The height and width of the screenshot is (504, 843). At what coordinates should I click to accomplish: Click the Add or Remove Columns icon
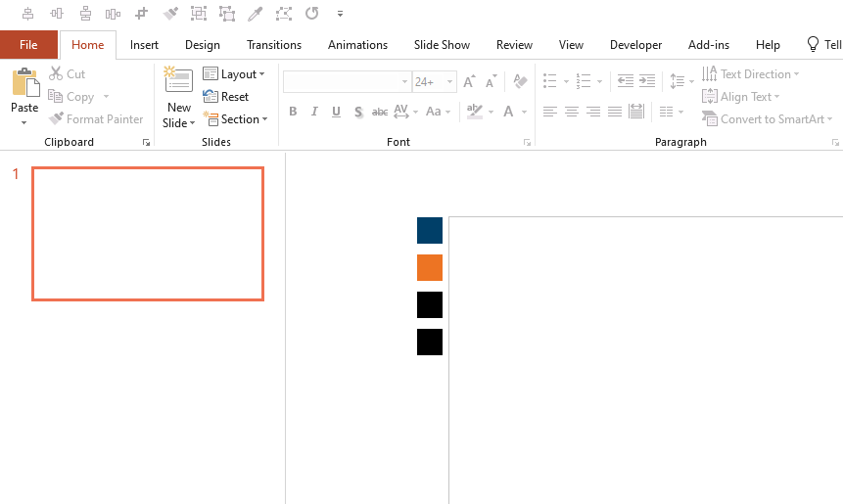pyautogui.click(x=666, y=112)
